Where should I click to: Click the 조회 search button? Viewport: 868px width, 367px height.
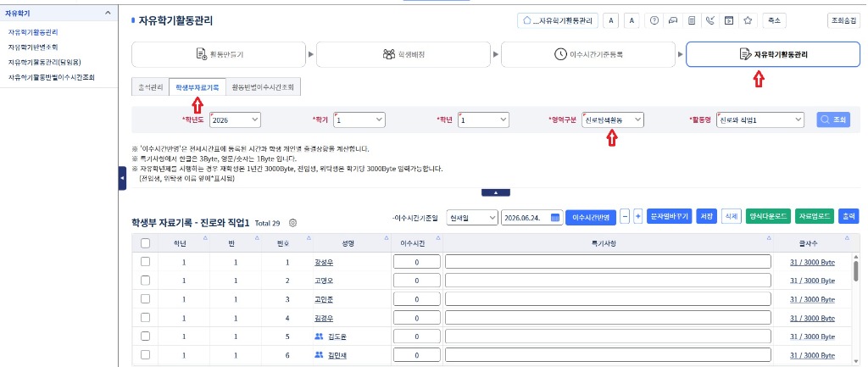point(834,120)
